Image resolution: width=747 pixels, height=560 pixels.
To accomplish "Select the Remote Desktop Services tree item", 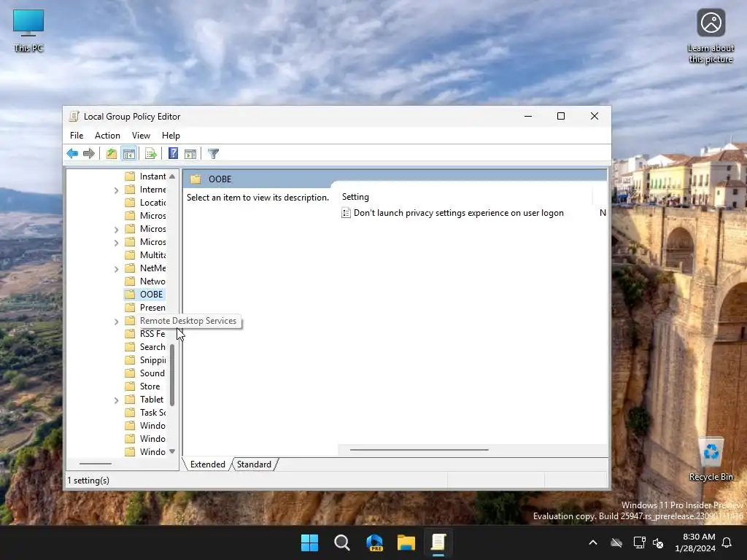I will point(188,321).
